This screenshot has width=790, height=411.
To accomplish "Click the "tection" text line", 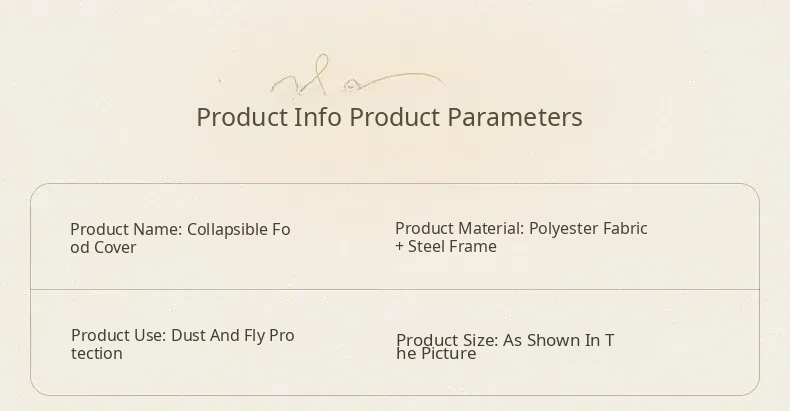I will [x=97, y=353].
